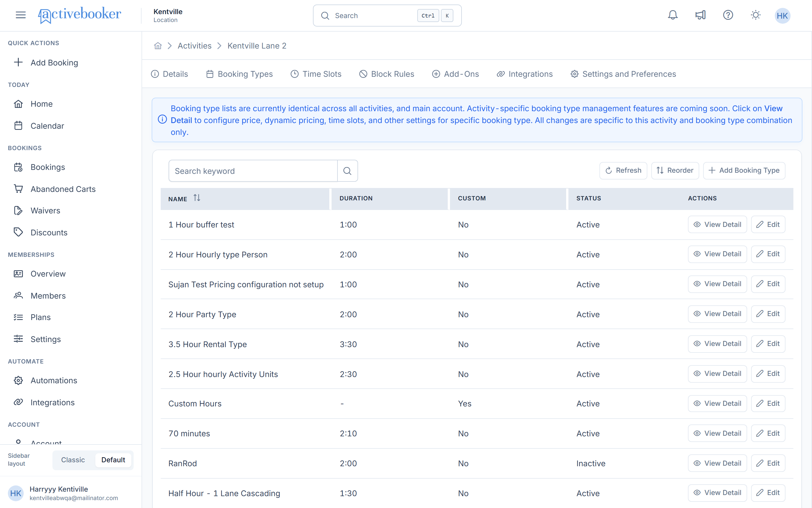The height and width of the screenshot is (508, 812).
Task: Focus the top global Search box
Action: click(387, 16)
